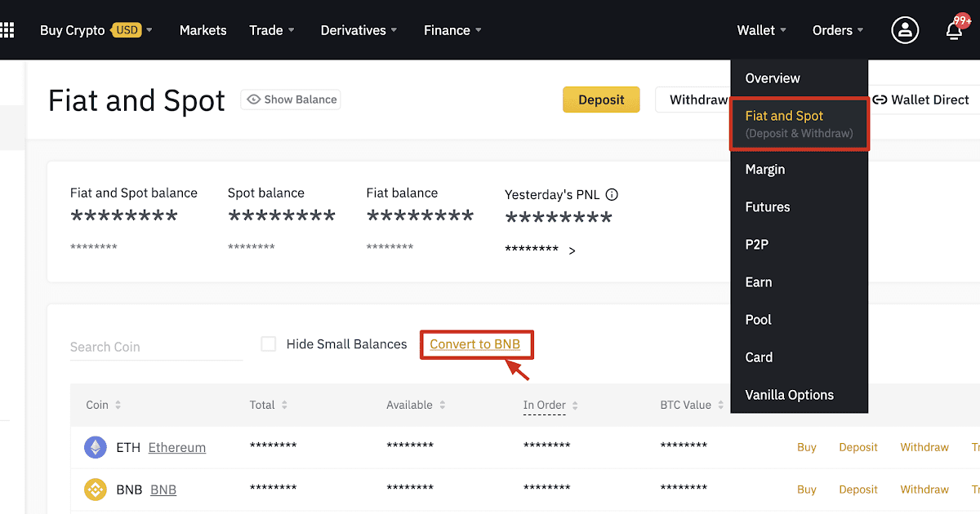Select Vanilla Options in Wallet menu
This screenshot has width=980, height=514.
point(800,395)
